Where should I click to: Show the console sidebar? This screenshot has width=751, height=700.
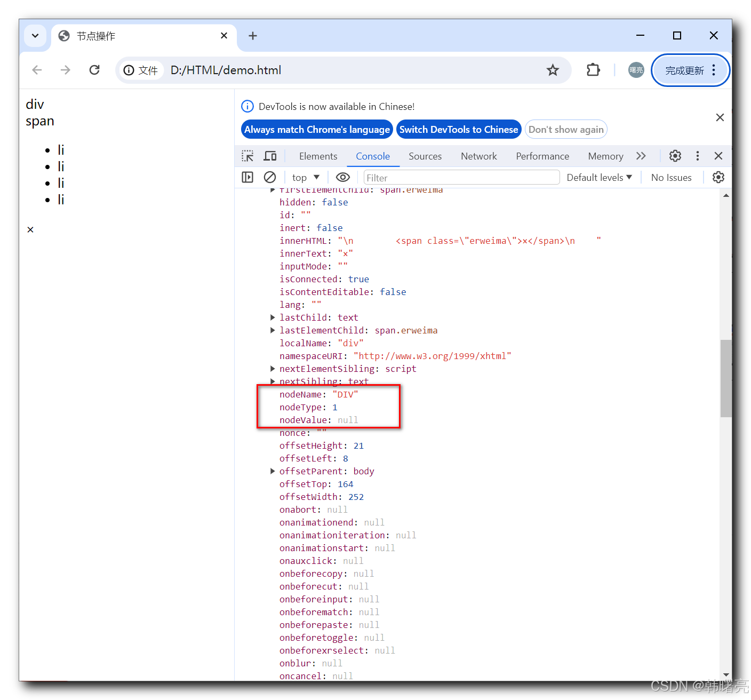(x=247, y=177)
